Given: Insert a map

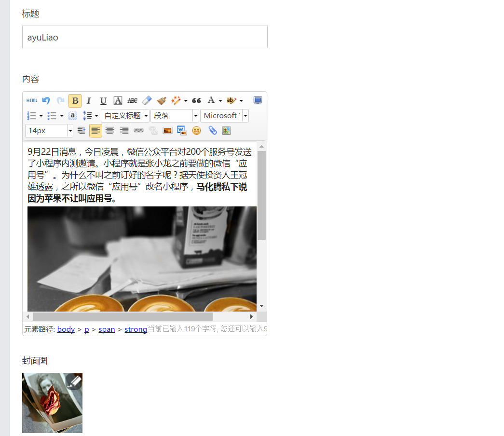Looking at the screenshot, I should (x=227, y=131).
